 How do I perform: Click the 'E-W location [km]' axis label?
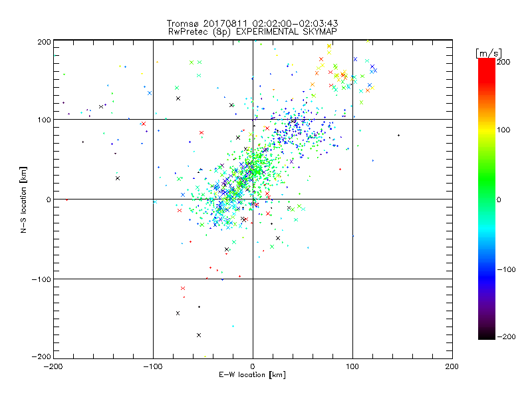[x=252, y=375]
